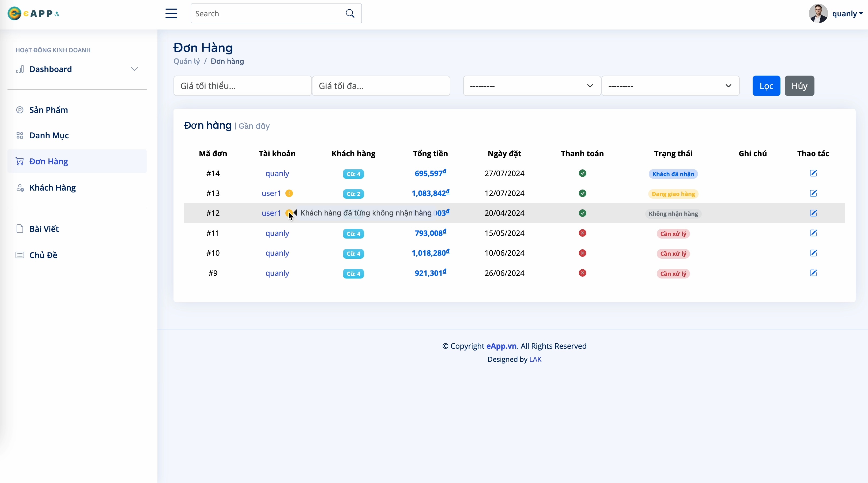868x483 pixels.
Task: Go to Sản Phẩm in sidebar
Action: click(48, 110)
